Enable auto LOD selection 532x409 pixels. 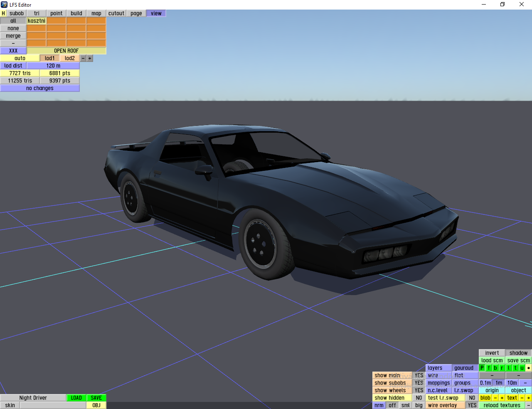point(20,58)
